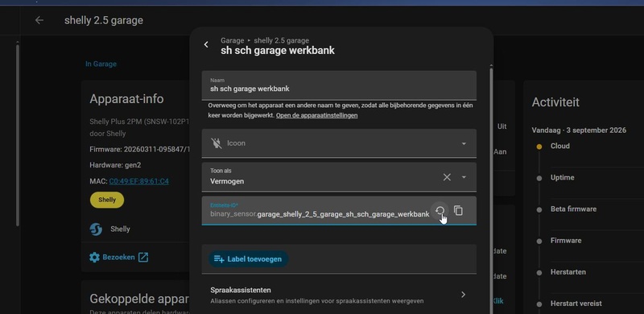Select the yellow Shelly label chip
This screenshot has width=644, height=314.
pyautogui.click(x=107, y=200)
